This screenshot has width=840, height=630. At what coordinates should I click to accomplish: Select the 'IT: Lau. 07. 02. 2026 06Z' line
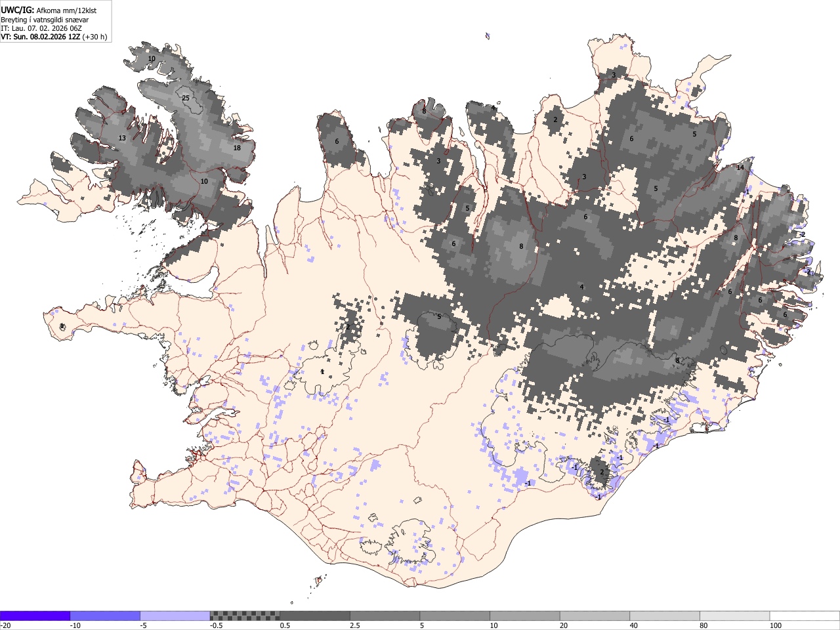(x=43, y=28)
